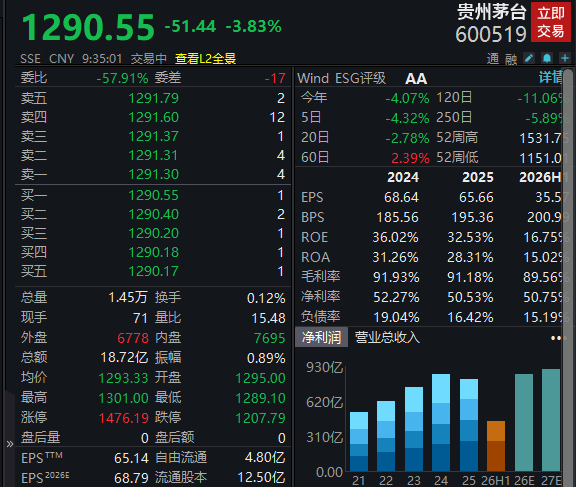
Task: Click the pencil edit icon
Action: tap(529, 58)
